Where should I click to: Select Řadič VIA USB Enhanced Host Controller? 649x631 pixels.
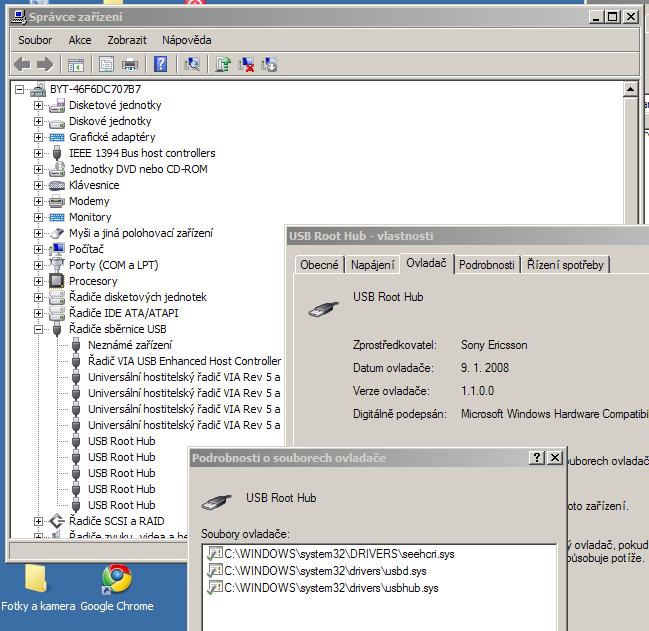coord(184,361)
